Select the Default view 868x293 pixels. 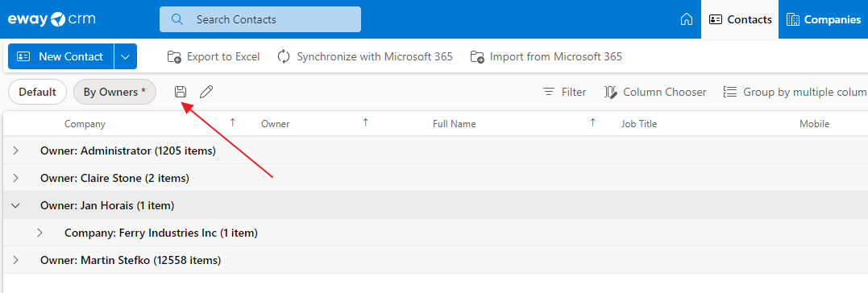(x=38, y=92)
